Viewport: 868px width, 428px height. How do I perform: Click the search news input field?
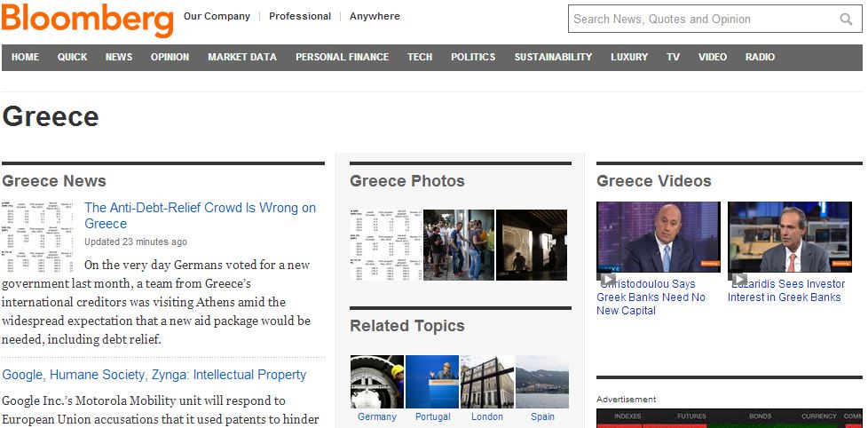[x=701, y=20]
